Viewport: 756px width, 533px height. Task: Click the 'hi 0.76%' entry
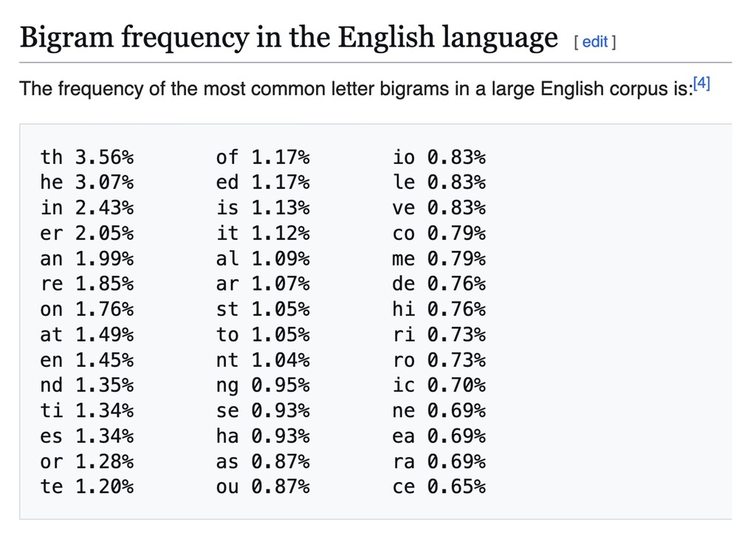(439, 309)
